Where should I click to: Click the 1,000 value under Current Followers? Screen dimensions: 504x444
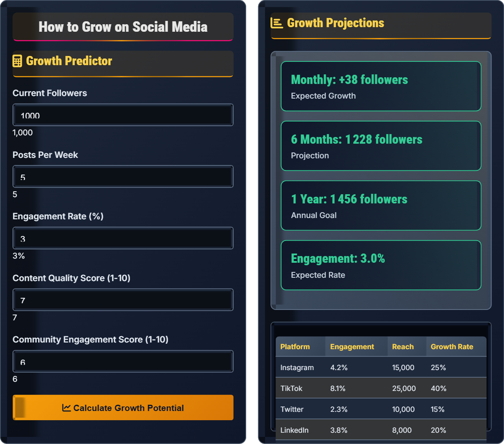[23, 132]
